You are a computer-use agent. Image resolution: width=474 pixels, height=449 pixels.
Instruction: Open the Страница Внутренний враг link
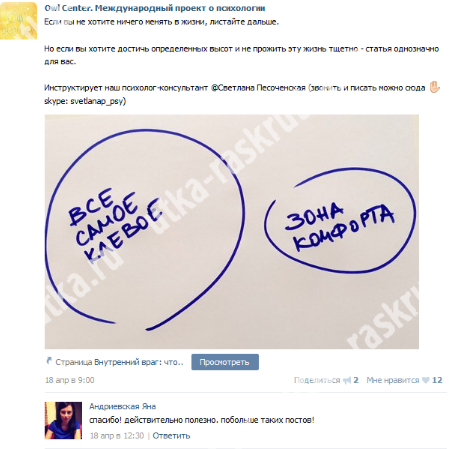[119, 362]
